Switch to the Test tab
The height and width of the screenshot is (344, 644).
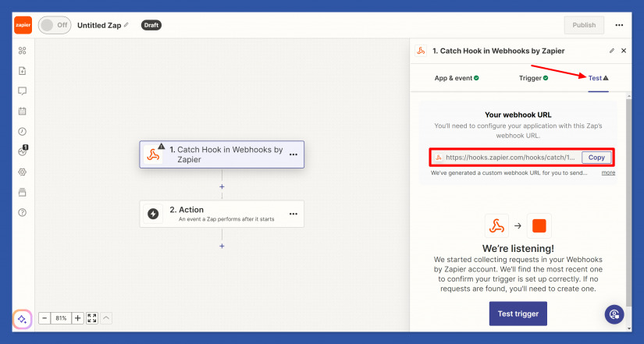click(x=598, y=78)
